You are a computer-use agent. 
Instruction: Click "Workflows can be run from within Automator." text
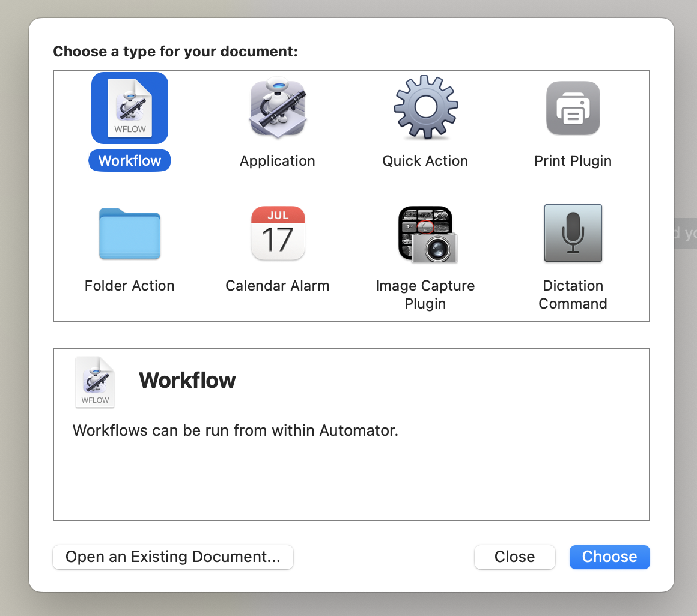pos(236,430)
